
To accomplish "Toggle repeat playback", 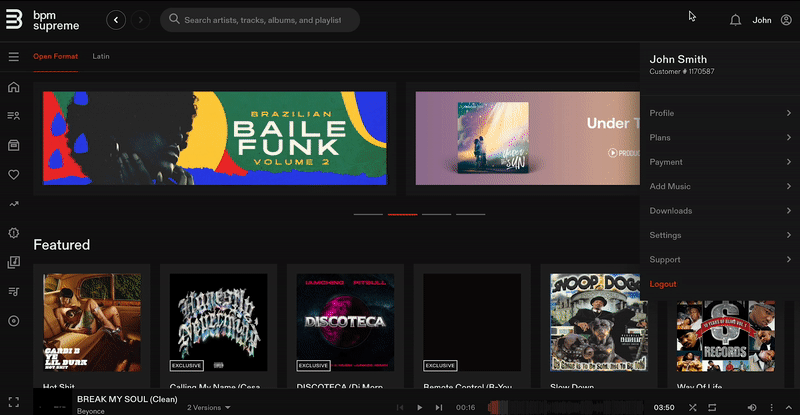I will coord(712,407).
